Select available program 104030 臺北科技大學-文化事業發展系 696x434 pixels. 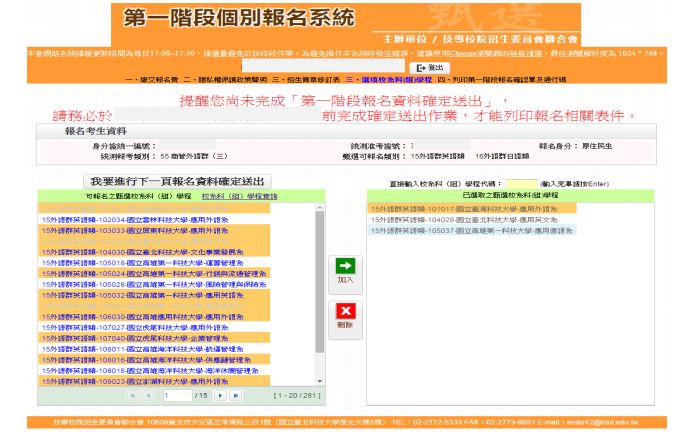tap(154, 252)
